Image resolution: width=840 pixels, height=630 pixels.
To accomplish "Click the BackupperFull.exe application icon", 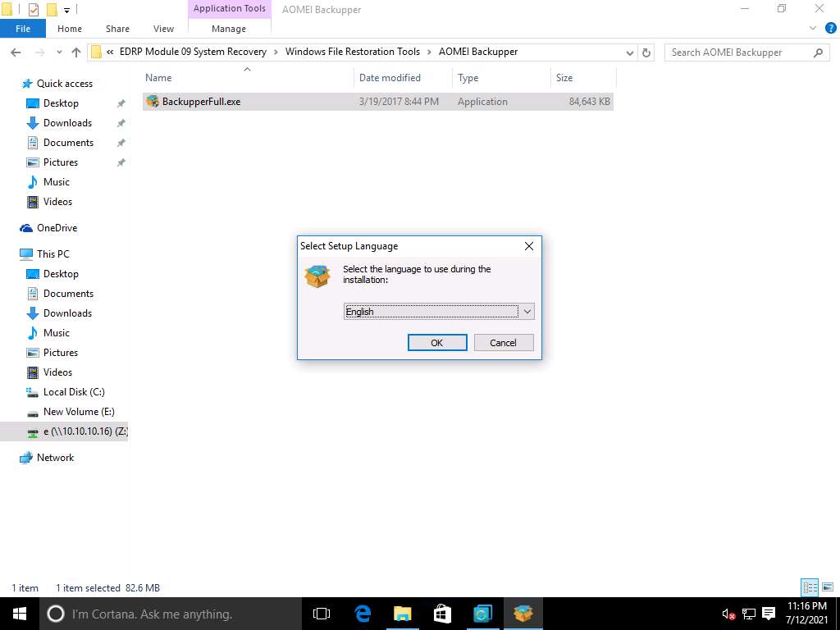I will point(153,101).
